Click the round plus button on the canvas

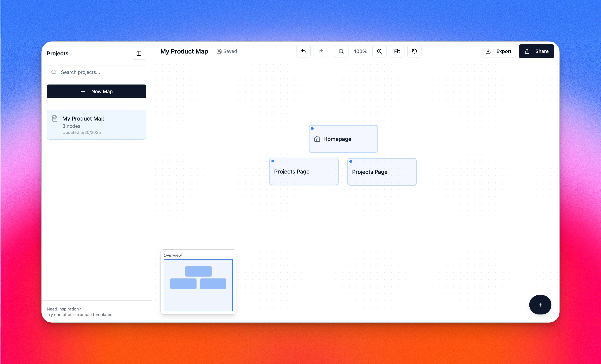pyautogui.click(x=540, y=305)
